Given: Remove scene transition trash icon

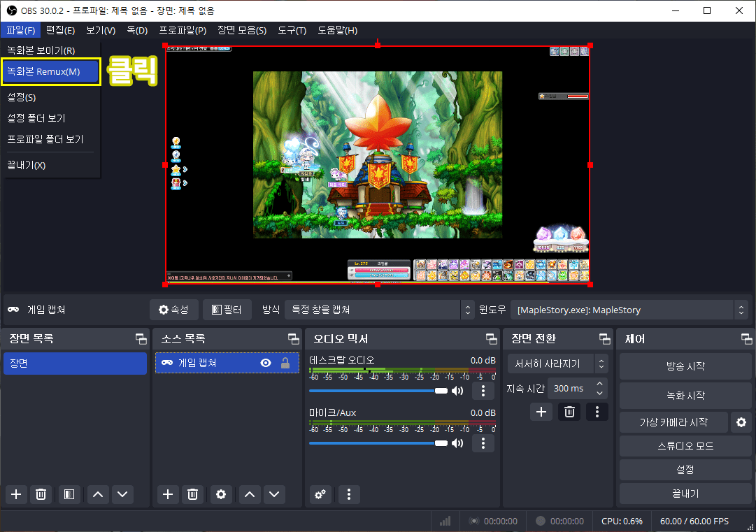Looking at the screenshot, I should click(x=569, y=412).
